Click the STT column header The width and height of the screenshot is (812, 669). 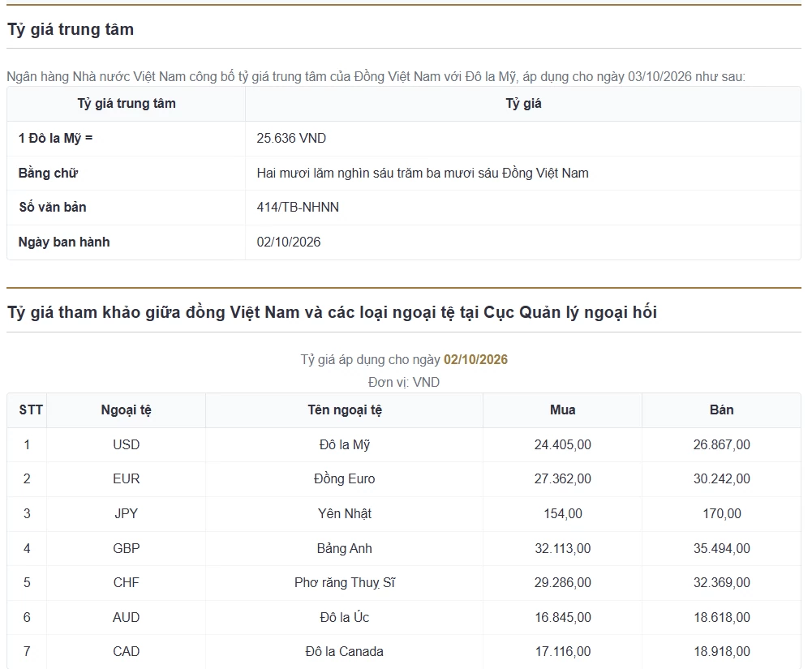pos(31,410)
